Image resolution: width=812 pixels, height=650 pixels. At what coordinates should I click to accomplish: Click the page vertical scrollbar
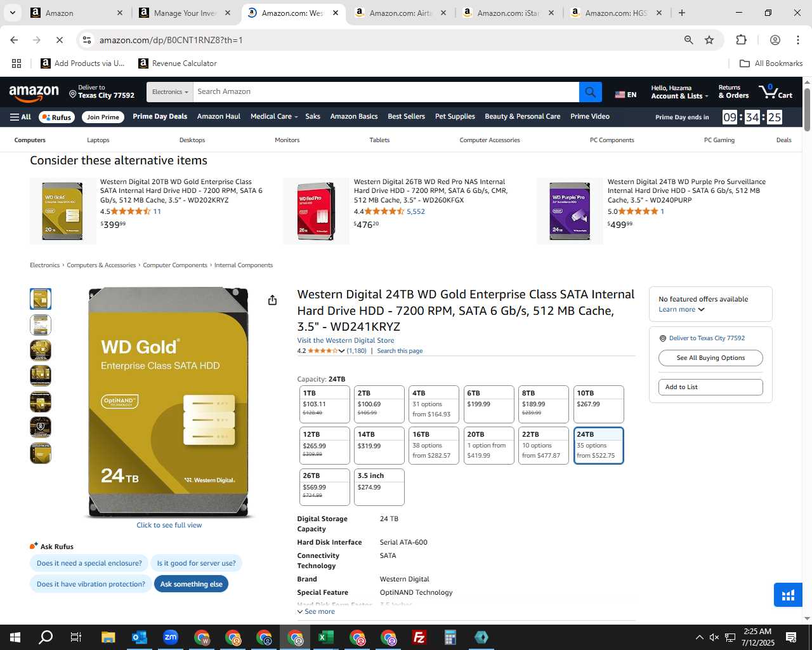[x=807, y=110]
